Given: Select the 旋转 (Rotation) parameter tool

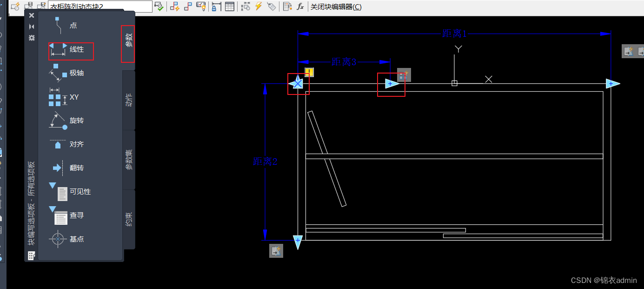Looking at the screenshot, I should click(x=67, y=121).
